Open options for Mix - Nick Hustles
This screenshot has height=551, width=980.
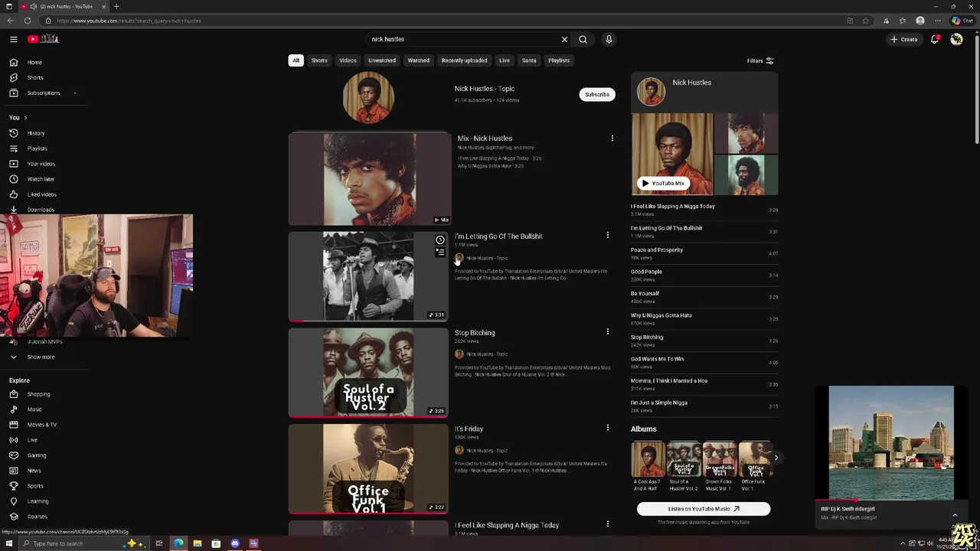pos(612,139)
